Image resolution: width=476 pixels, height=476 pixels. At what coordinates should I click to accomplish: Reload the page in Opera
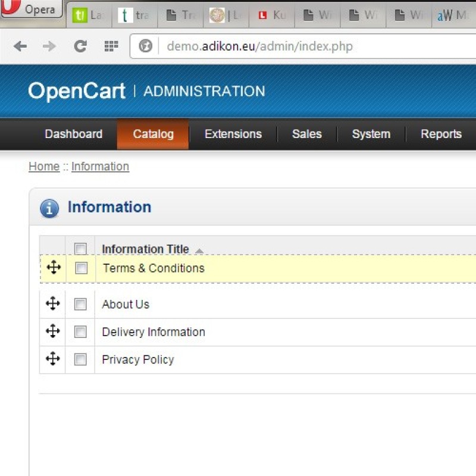[x=80, y=45]
